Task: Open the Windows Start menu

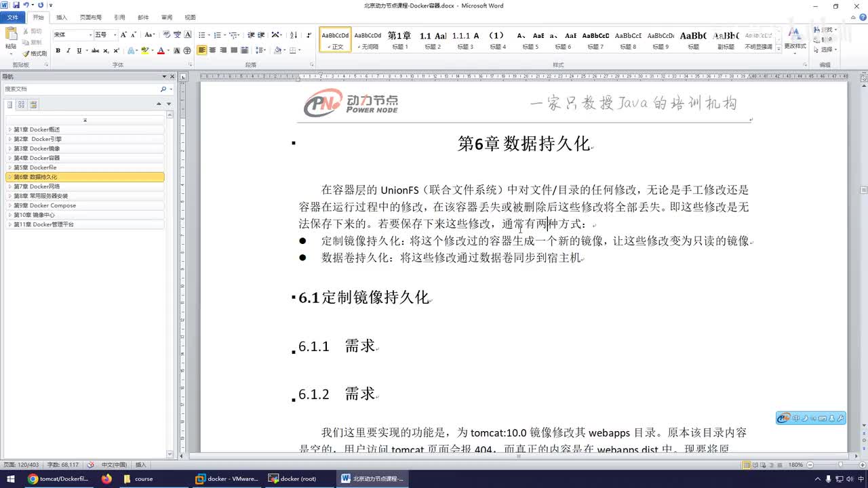Action: tap(11, 479)
